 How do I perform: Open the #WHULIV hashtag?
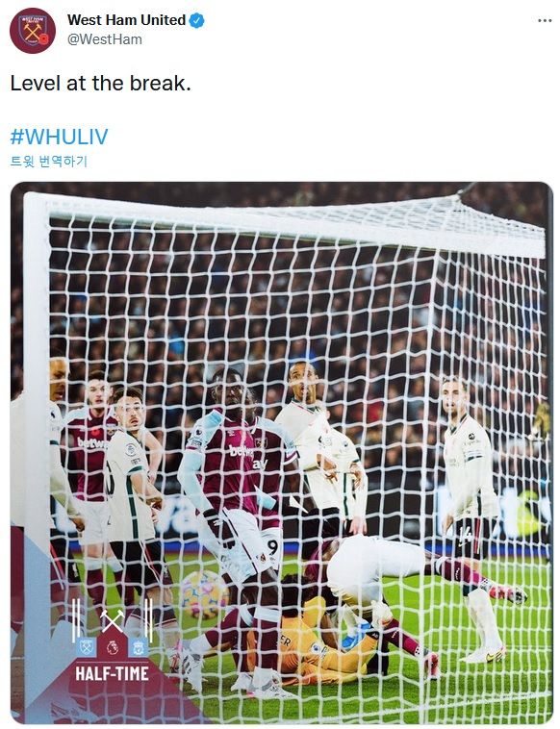coord(59,137)
